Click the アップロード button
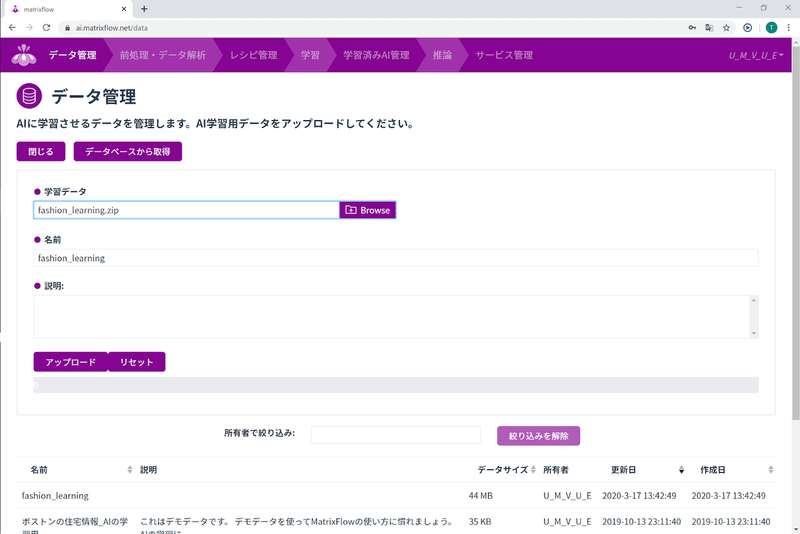This screenshot has width=800, height=534. click(70, 362)
